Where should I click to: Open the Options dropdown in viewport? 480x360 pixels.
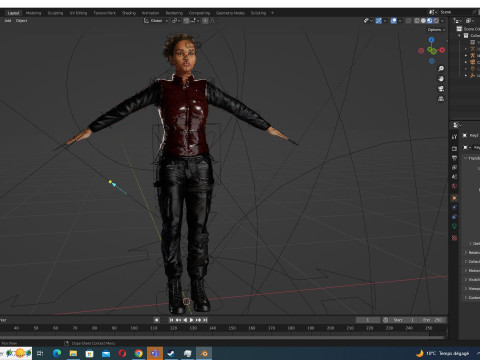click(x=436, y=30)
